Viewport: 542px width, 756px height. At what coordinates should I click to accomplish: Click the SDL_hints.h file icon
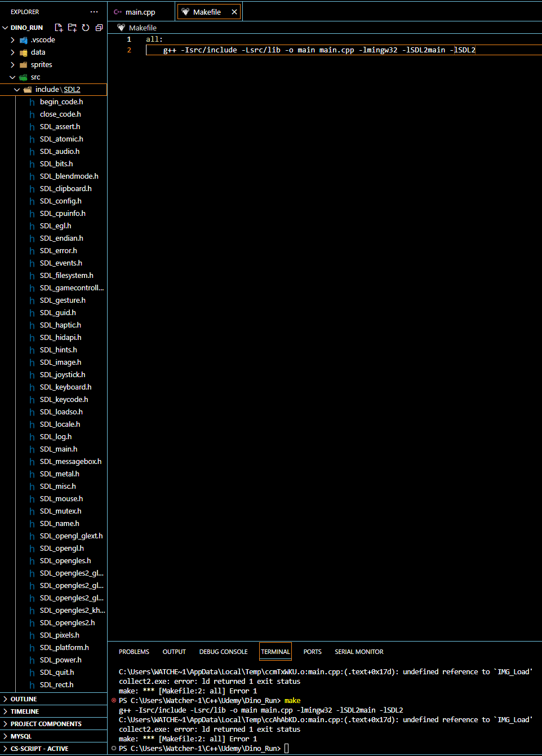[32, 350]
